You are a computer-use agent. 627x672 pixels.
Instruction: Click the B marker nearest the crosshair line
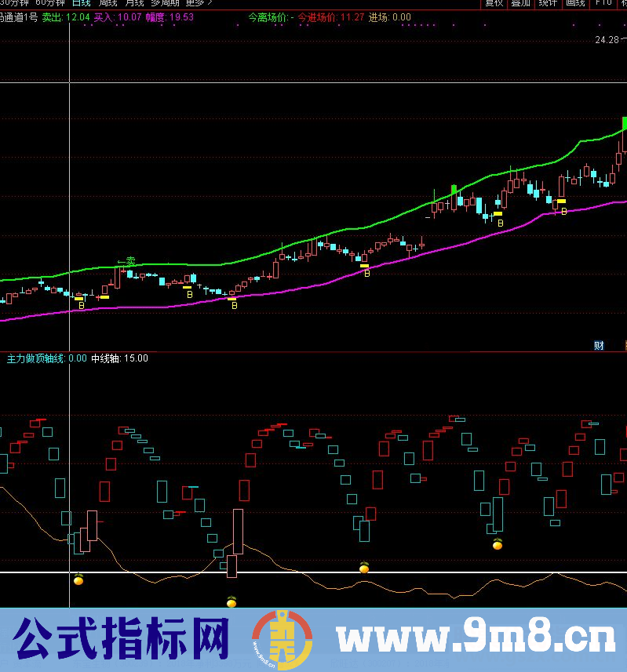[82, 306]
